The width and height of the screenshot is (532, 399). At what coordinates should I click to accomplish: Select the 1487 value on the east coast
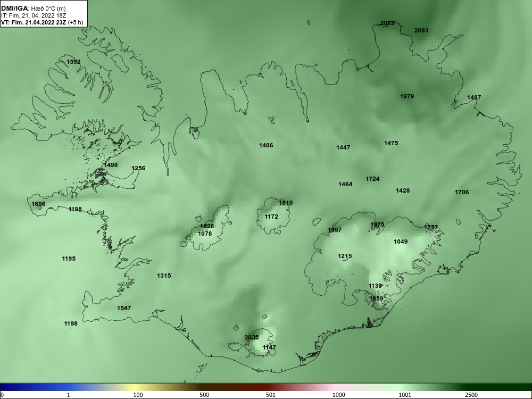[x=474, y=97]
